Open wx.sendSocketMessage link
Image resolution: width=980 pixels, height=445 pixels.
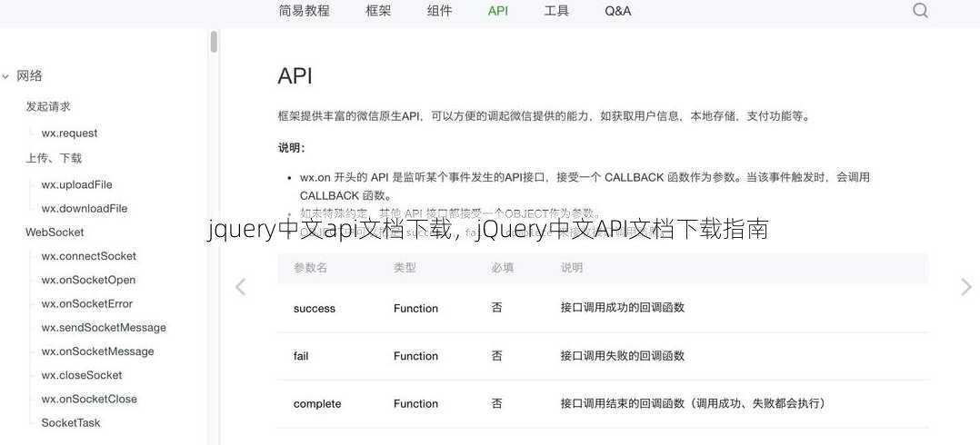(x=104, y=328)
